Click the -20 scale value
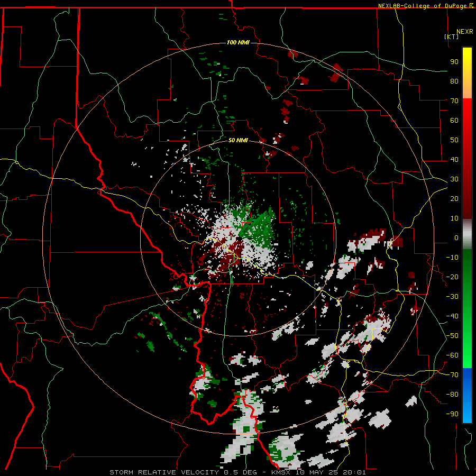This screenshot has height=476, width=476. click(452, 277)
